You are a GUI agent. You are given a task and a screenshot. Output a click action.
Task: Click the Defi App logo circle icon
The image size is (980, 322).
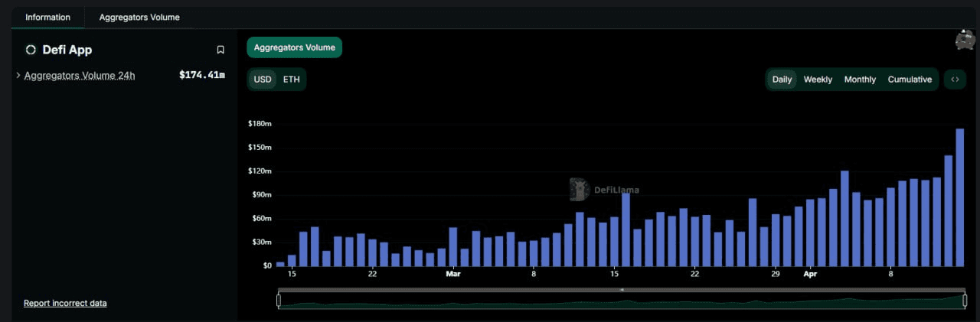click(x=31, y=50)
